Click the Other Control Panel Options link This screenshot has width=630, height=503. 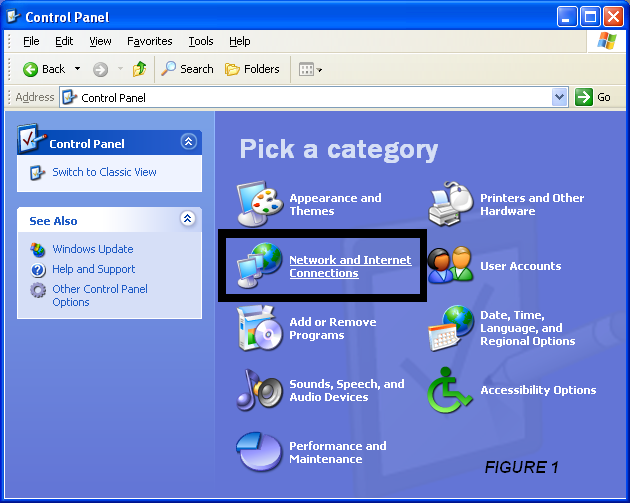[100, 295]
